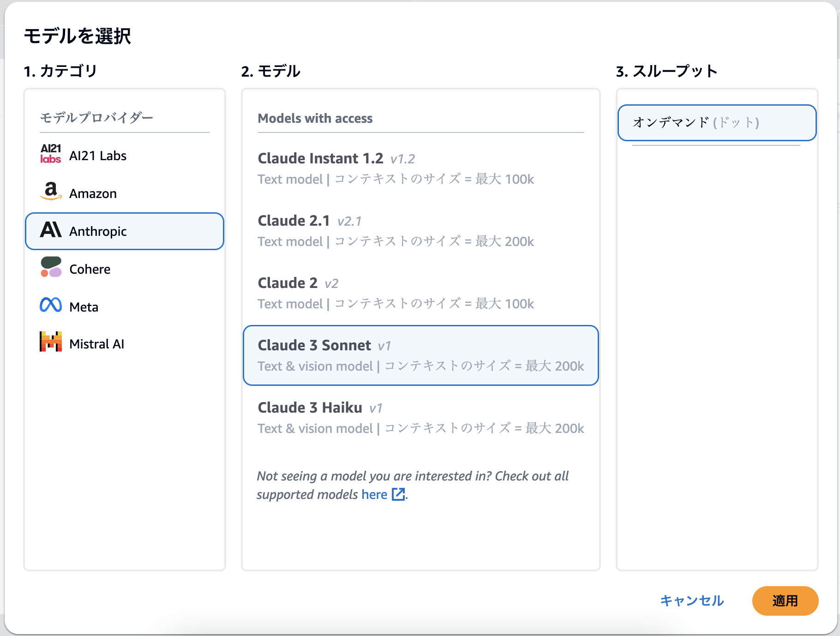The height and width of the screenshot is (636, 840).
Task: Click Claude 2.1's 最大 200k context text
Action: click(x=504, y=241)
